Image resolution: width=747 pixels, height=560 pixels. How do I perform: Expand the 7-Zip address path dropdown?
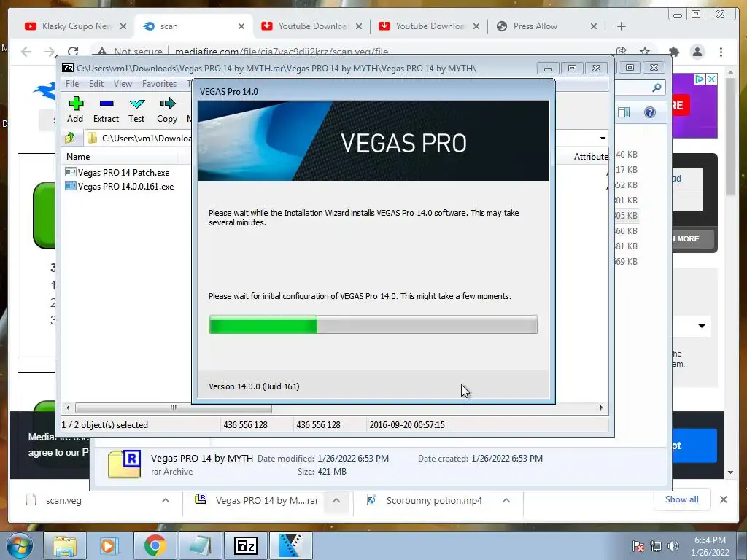(603, 139)
